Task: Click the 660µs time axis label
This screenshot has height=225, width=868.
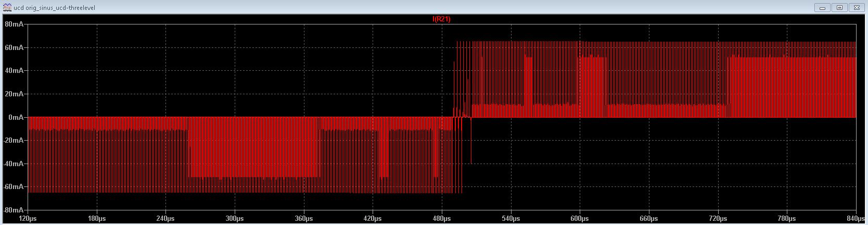Action: pyautogui.click(x=648, y=218)
